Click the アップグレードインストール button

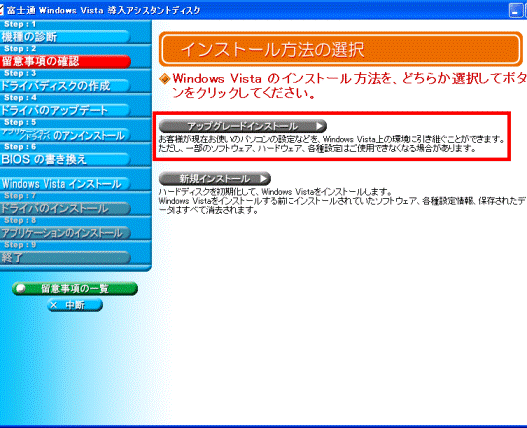[243, 126]
